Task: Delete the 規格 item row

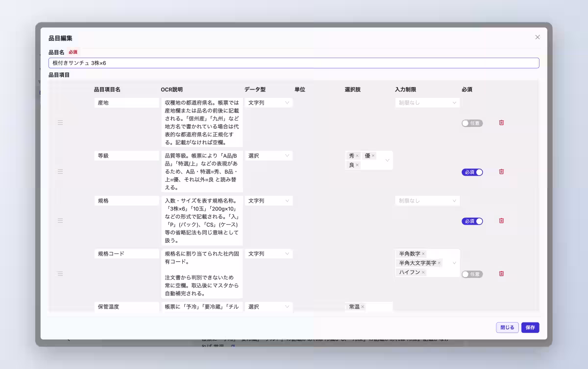Action: tap(501, 221)
